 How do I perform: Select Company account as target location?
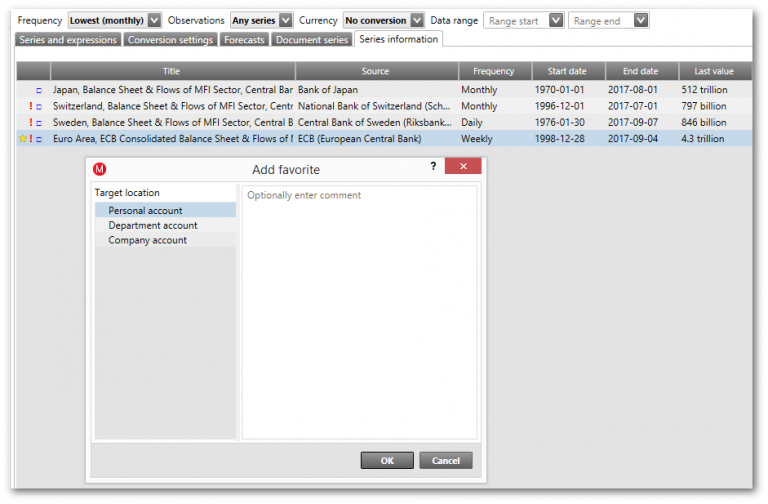point(148,240)
